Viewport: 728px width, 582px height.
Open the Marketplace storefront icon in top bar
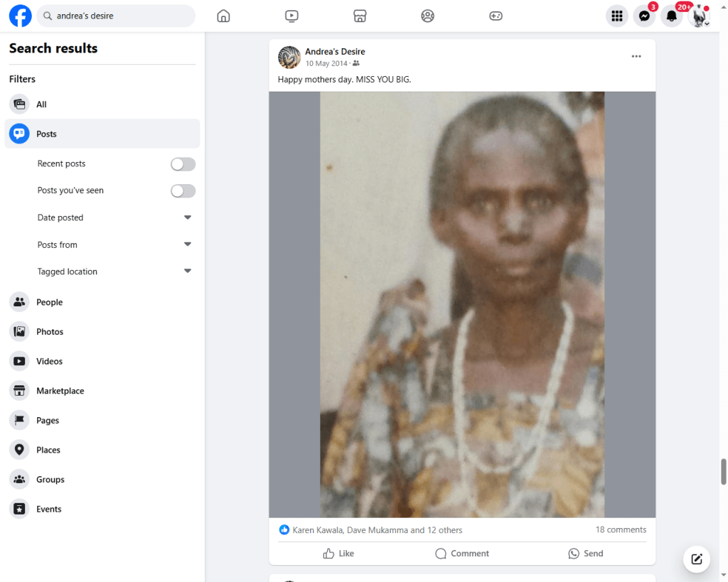point(360,16)
